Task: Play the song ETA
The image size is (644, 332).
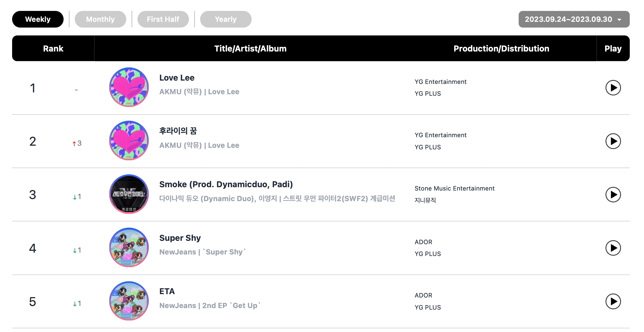Action: [x=613, y=301]
